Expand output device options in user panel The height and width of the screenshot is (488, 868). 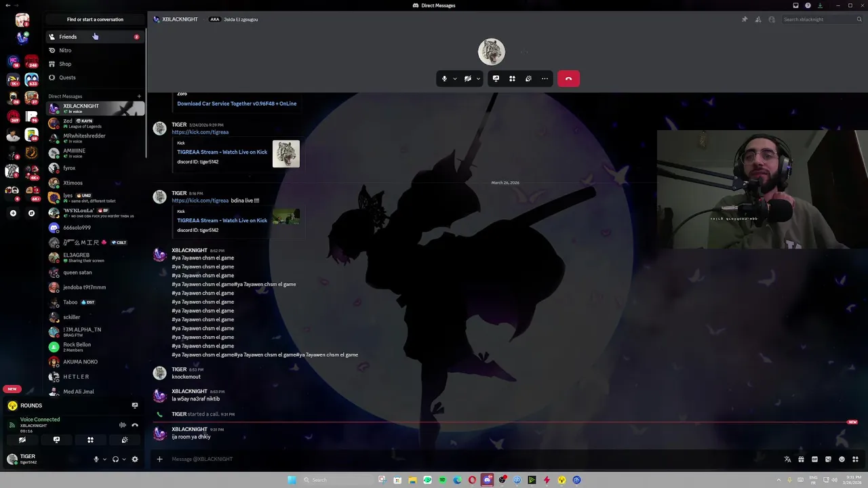pyautogui.click(x=123, y=460)
